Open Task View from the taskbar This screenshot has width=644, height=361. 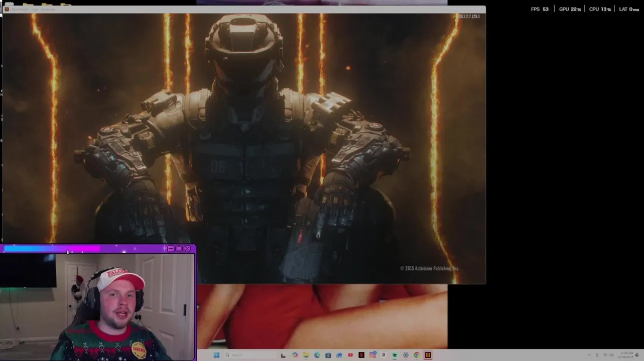[283, 355]
